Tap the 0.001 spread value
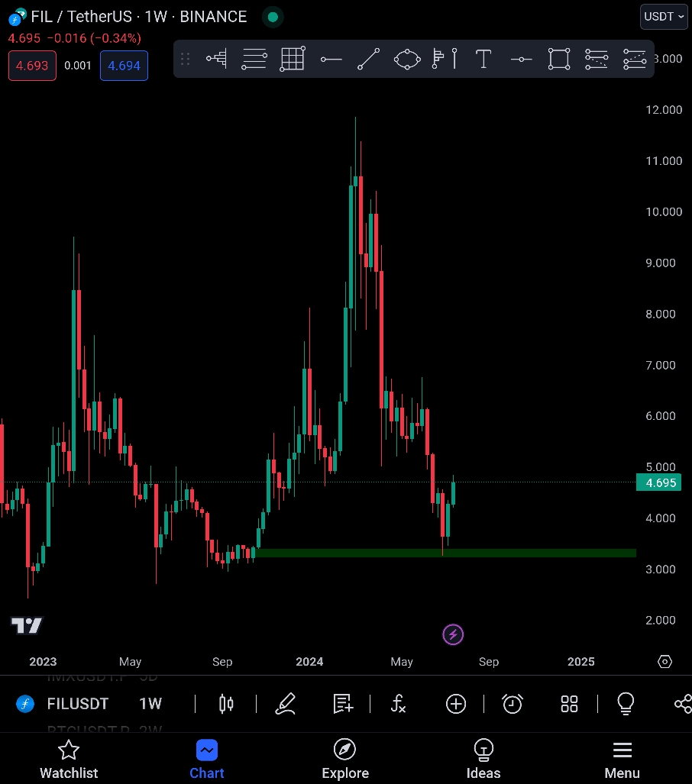This screenshot has height=784, width=692. pos(78,66)
